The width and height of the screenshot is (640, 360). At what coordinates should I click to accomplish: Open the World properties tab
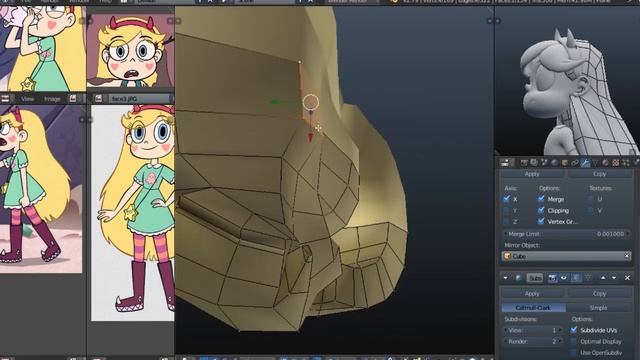pos(555,163)
